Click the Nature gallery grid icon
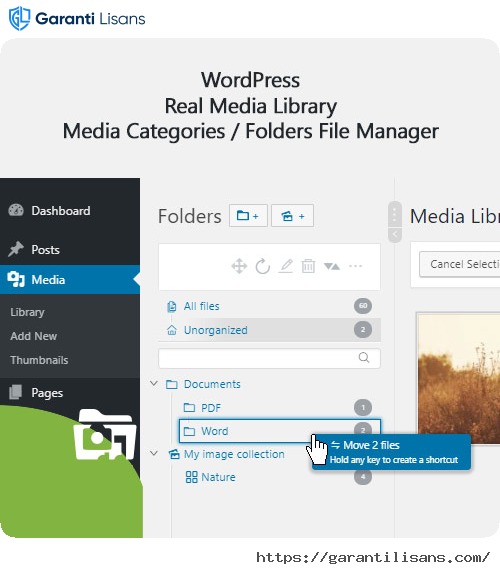The width and height of the screenshot is (500, 576). click(x=191, y=477)
